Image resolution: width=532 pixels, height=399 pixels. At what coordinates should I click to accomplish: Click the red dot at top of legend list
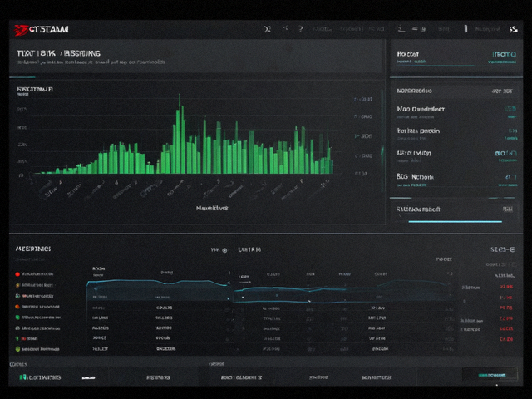(x=17, y=274)
